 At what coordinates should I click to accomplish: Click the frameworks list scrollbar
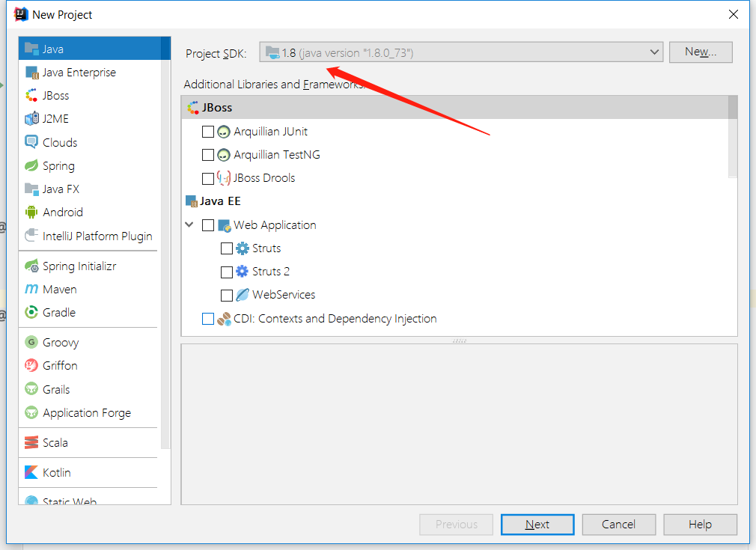733,136
